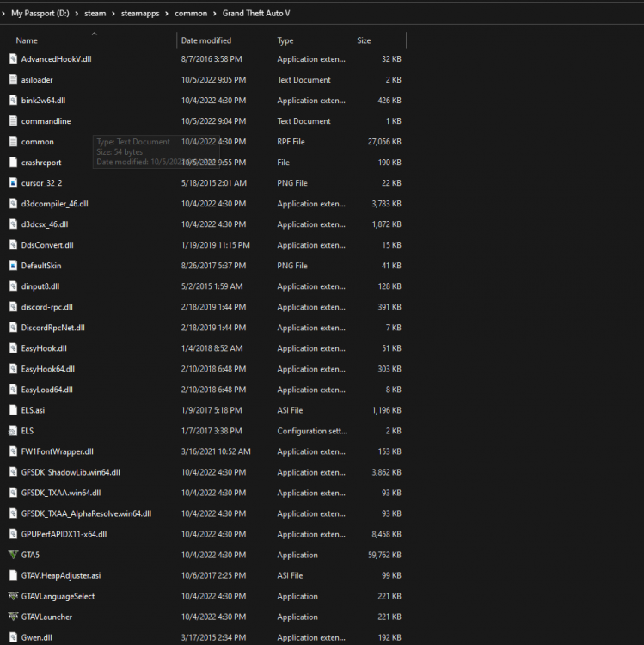The image size is (644, 645).
Task: Click the Configuration sett... type cell
Action: [312, 431]
